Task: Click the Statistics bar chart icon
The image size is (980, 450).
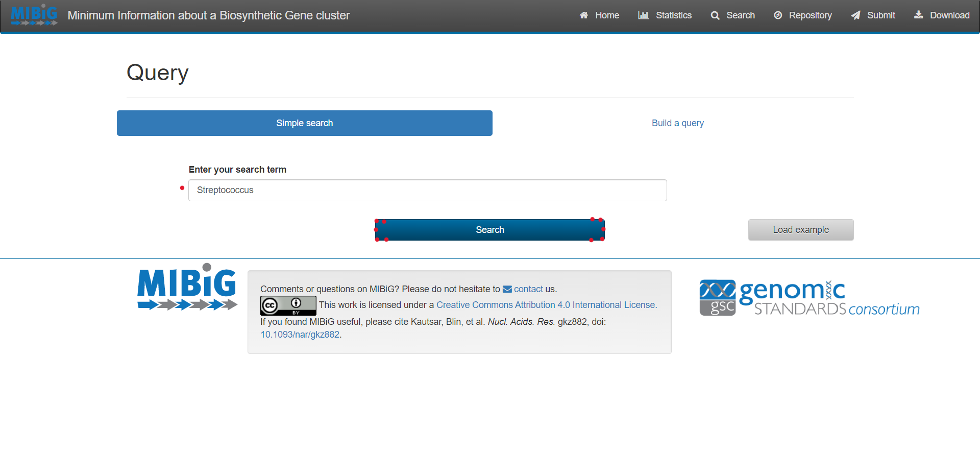Action: tap(643, 15)
